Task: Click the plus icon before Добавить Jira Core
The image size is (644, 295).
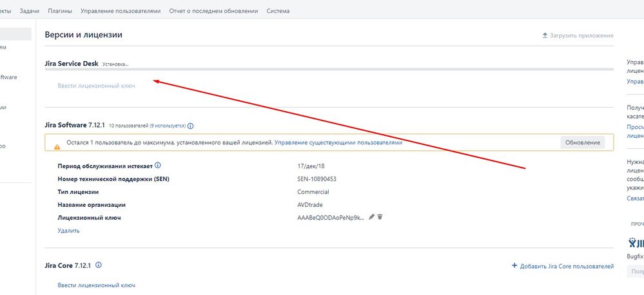Action: (514, 266)
